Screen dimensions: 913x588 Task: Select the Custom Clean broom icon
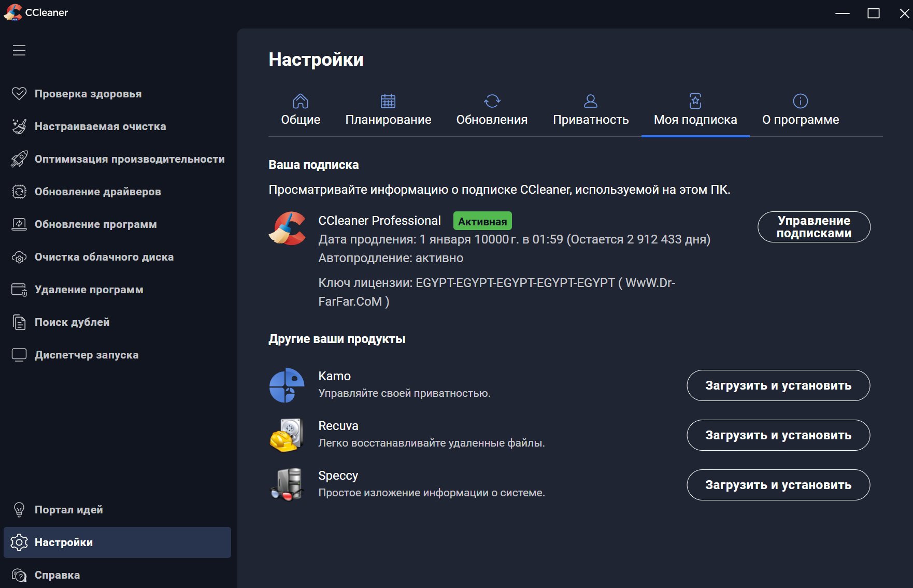point(19,126)
